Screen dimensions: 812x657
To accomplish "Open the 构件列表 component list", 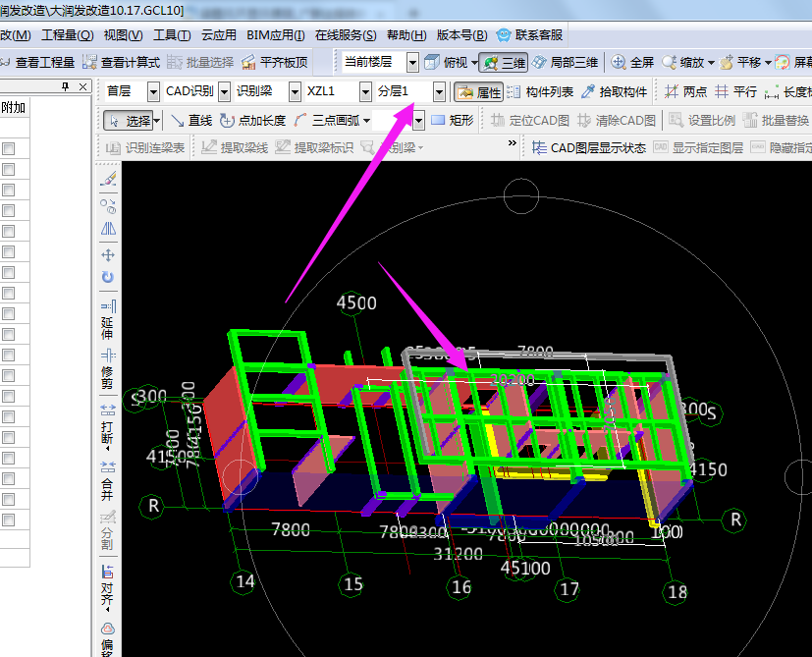I will [540, 92].
